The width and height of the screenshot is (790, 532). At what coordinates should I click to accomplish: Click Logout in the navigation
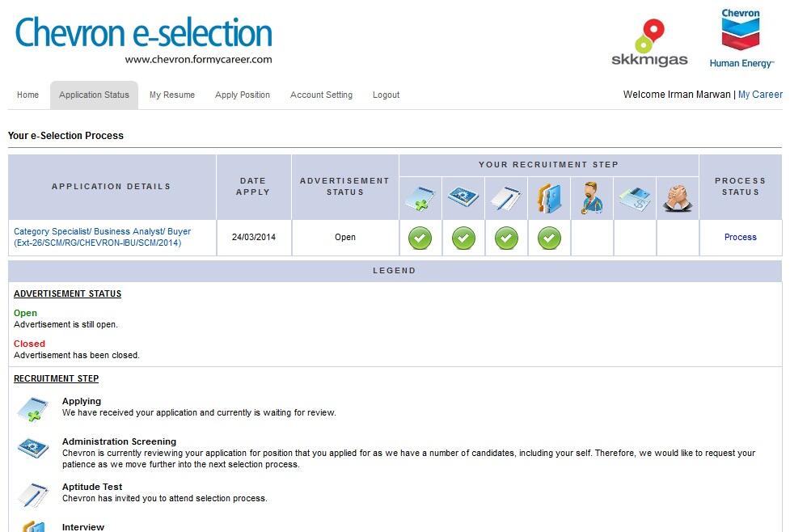pyautogui.click(x=386, y=95)
